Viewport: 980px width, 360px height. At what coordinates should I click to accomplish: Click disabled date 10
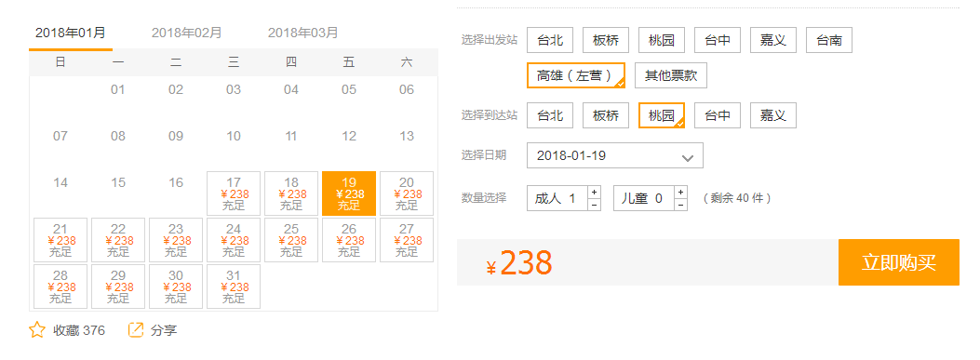point(234,136)
